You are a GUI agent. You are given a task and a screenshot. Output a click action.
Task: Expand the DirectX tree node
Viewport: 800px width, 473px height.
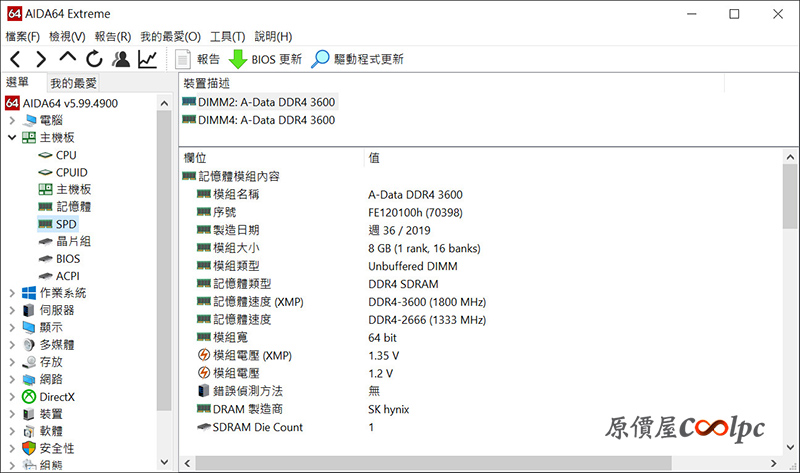click(12, 396)
